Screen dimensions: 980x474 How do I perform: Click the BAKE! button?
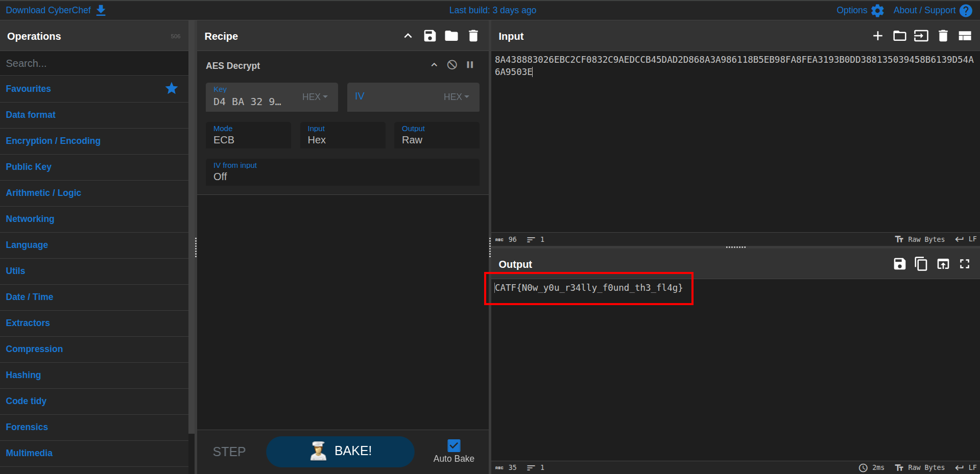(340, 452)
